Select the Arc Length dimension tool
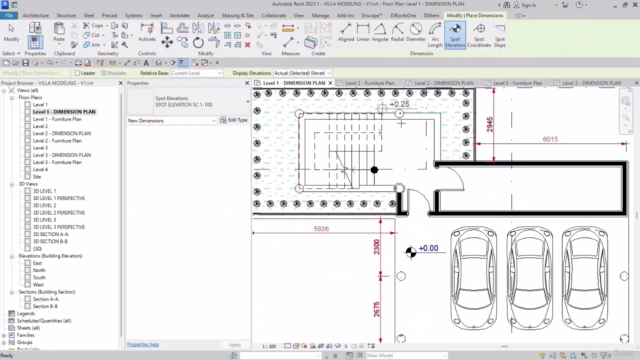Viewport: 640px width, 360px height. pos(435,35)
